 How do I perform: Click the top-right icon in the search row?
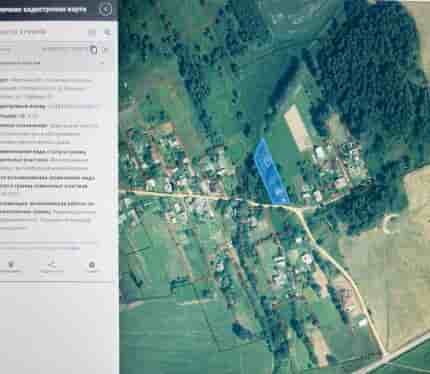pyautogui.click(x=107, y=32)
